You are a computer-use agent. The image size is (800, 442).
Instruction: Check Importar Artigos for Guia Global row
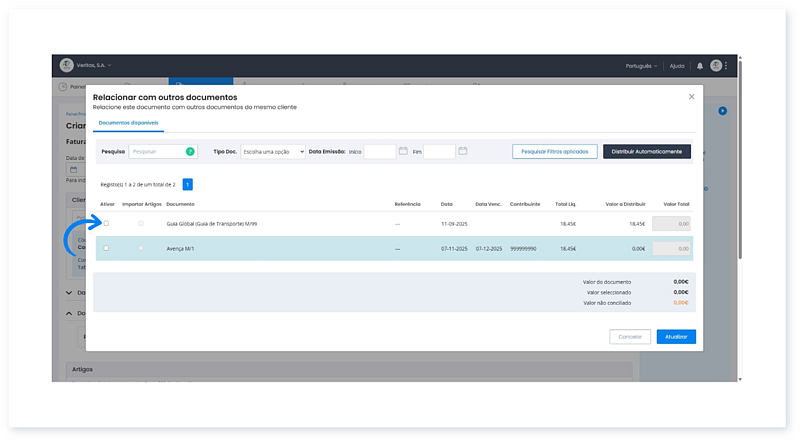pyautogui.click(x=140, y=223)
